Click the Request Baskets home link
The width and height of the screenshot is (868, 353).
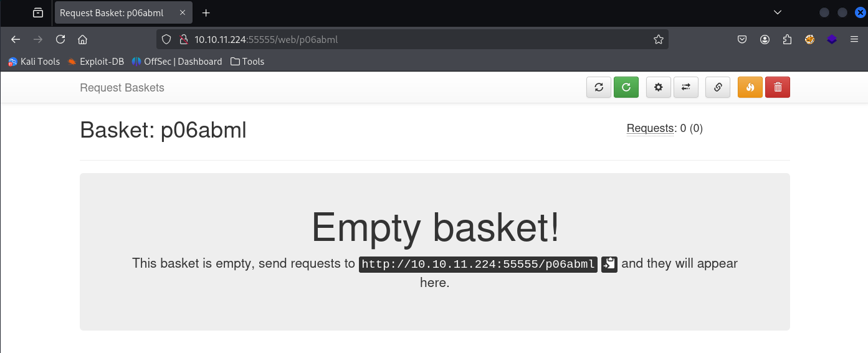click(x=122, y=88)
